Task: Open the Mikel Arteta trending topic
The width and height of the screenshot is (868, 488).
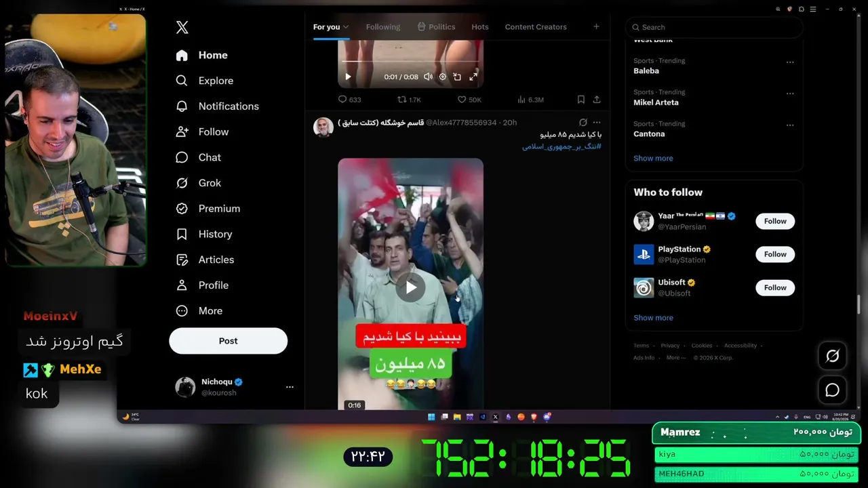Action: coord(656,102)
